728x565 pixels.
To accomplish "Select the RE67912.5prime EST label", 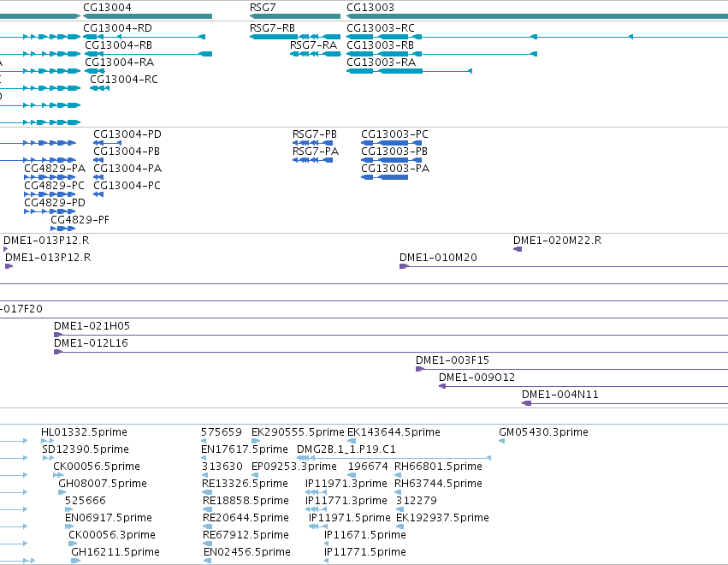I will pos(246,535).
